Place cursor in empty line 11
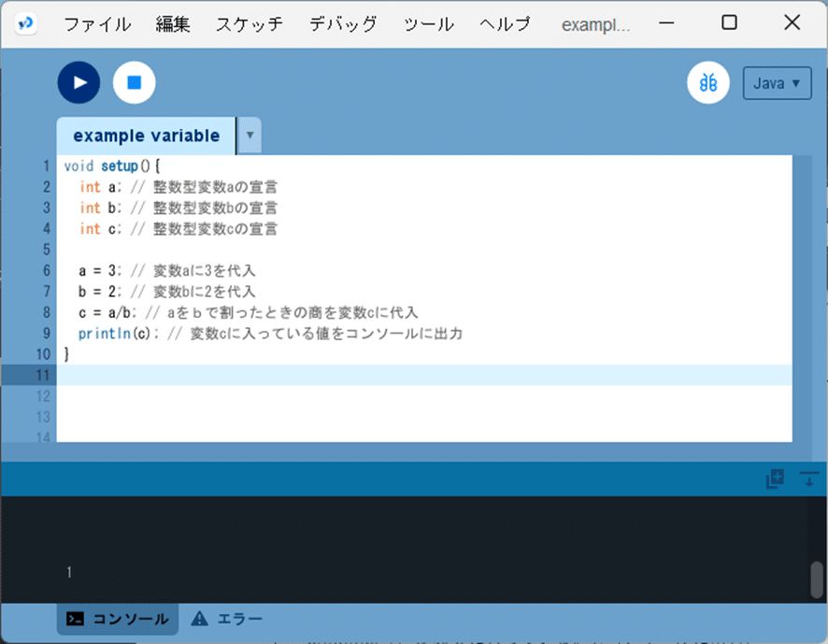 coord(424,375)
